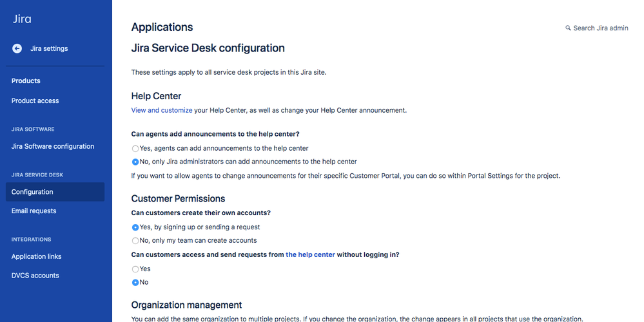This screenshot has width=644, height=322.
Task: Open Products settings page
Action: pos(26,80)
